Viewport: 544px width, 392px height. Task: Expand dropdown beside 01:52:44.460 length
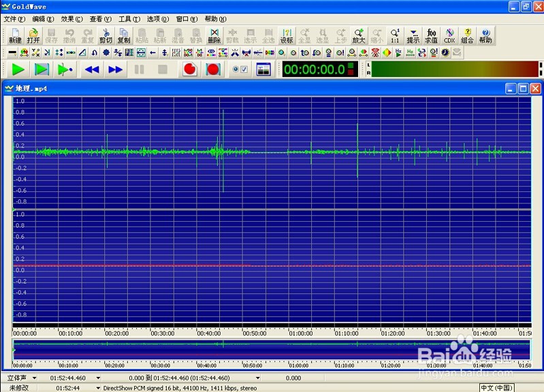98,378
